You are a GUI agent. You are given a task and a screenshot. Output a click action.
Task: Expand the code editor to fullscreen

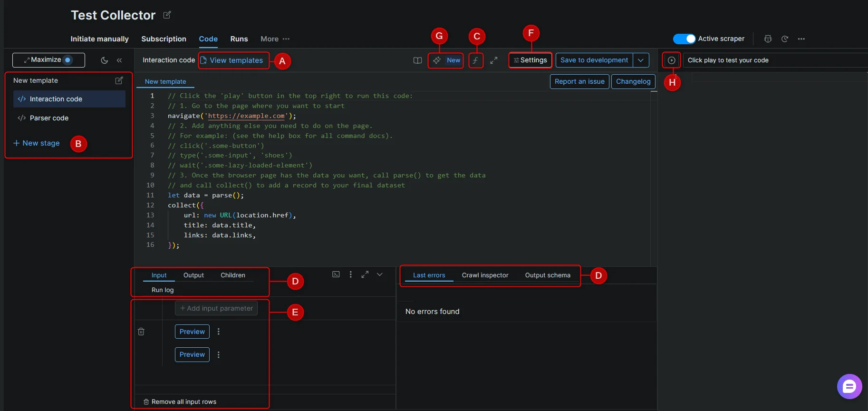click(494, 60)
